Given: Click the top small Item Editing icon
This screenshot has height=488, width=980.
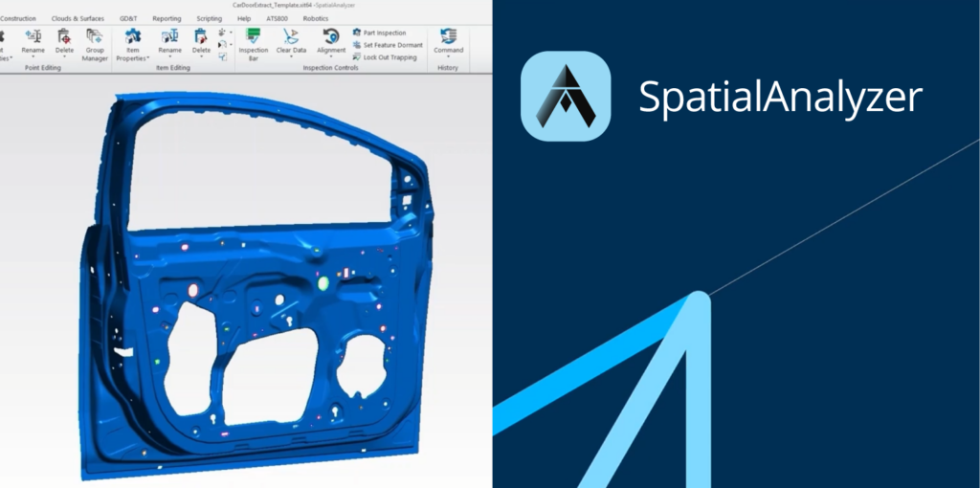Looking at the screenshot, I should pyautogui.click(x=222, y=33).
